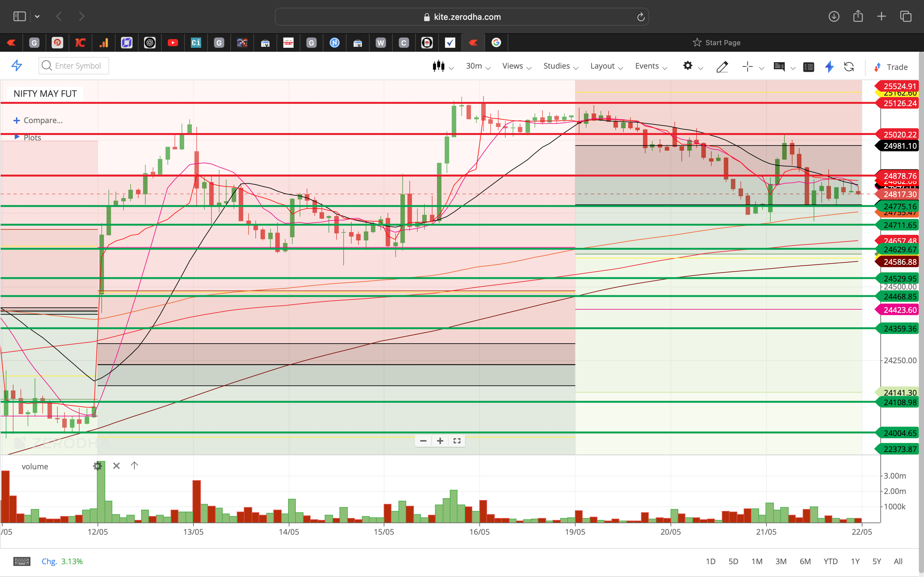Toggle the Start Page favorite star
This screenshot has width=924, height=577.
click(x=697, y=42)
